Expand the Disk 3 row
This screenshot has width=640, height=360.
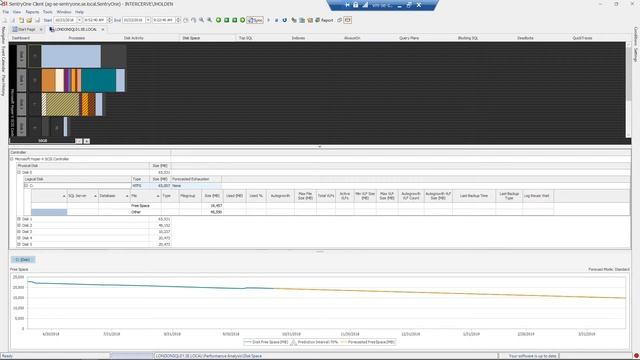coord(19,231)
